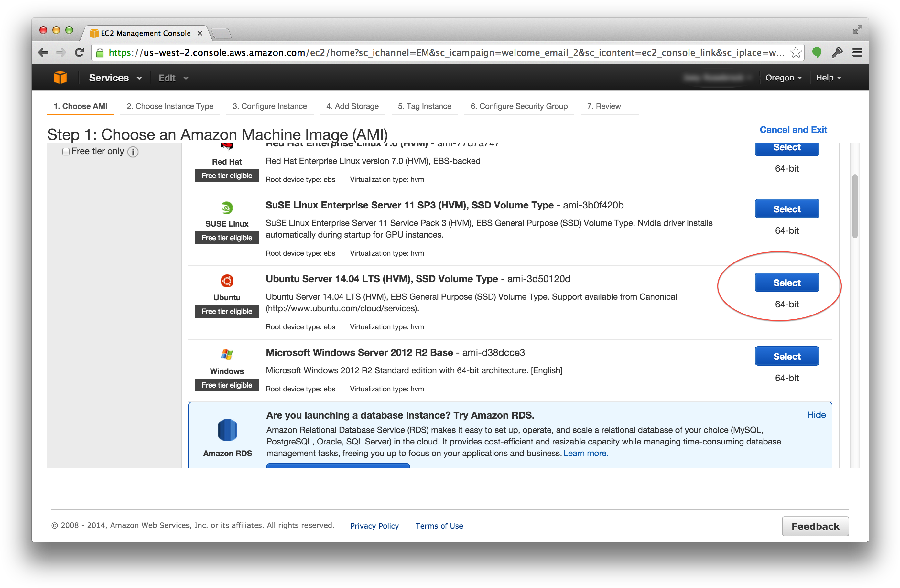Open the Terms of Use link

(x=439, y=526)
